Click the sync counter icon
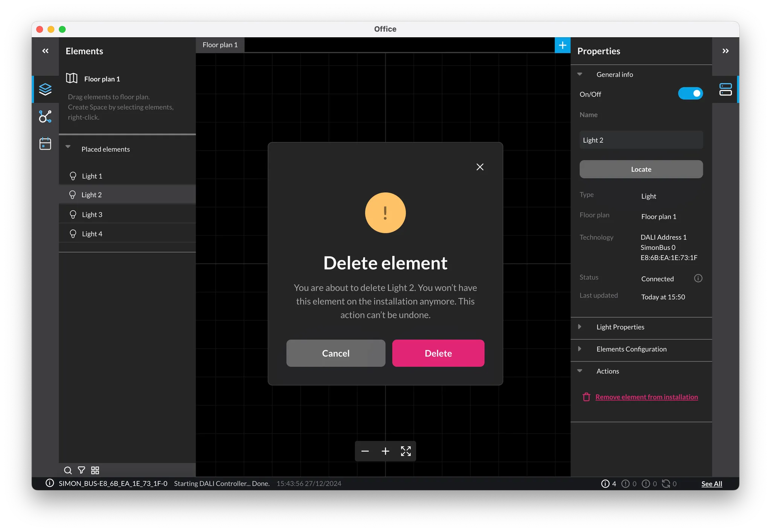 (666, 484)
